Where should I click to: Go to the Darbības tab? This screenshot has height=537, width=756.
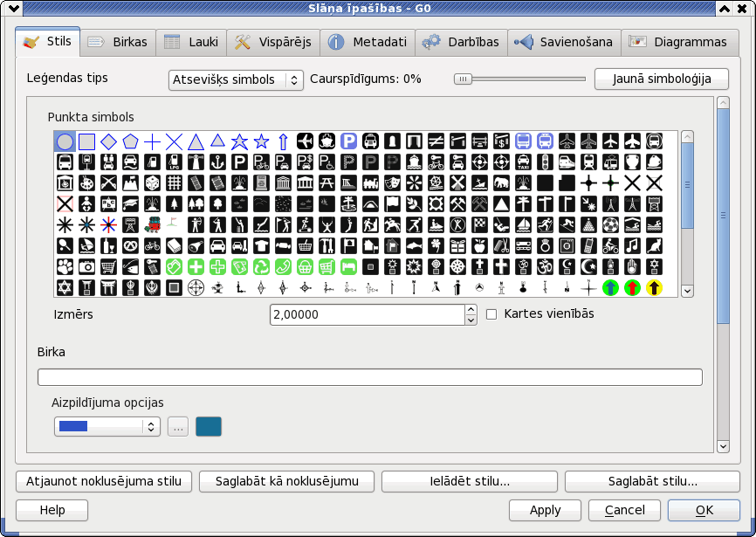[x=461, y=43]
